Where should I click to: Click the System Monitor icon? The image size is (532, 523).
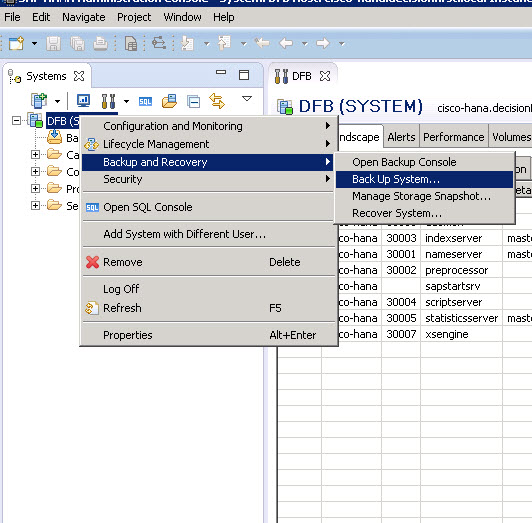click(x=83, y=101)
